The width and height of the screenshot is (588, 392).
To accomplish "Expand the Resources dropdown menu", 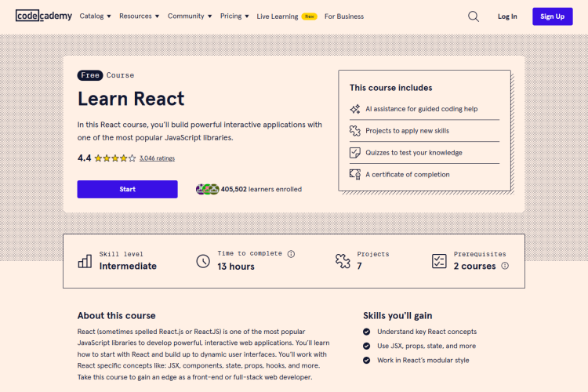I will (x=139, y=16).
